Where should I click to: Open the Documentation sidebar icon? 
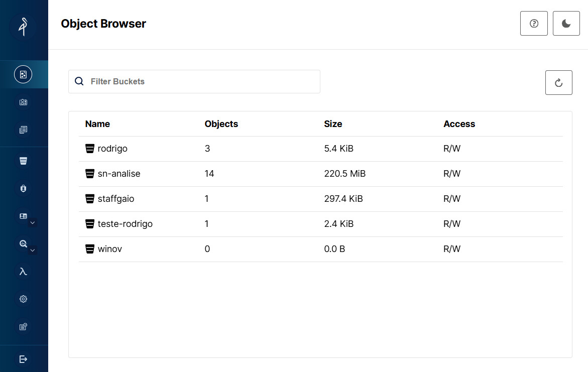click(x=23, y=130)
